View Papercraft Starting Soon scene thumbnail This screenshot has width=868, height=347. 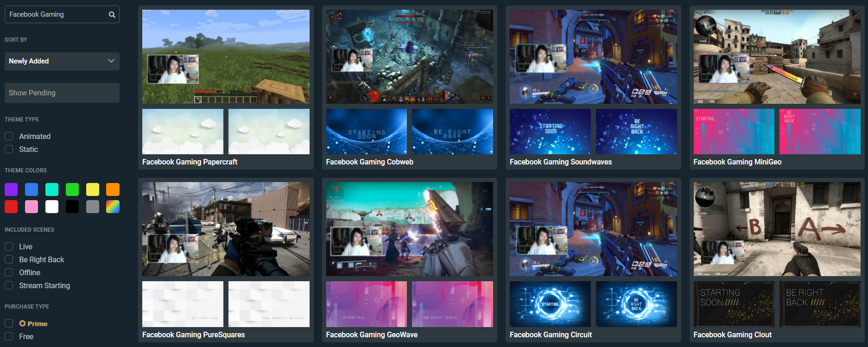[x=183, y=132]
